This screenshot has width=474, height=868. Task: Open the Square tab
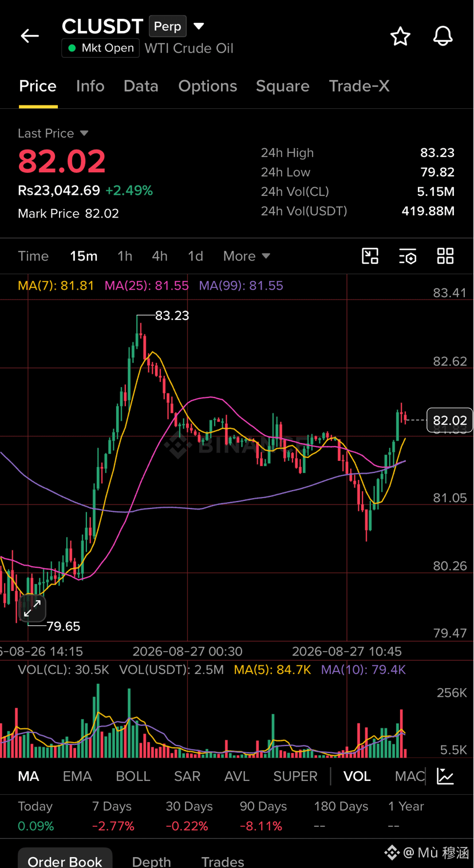[x=282, y=86]
